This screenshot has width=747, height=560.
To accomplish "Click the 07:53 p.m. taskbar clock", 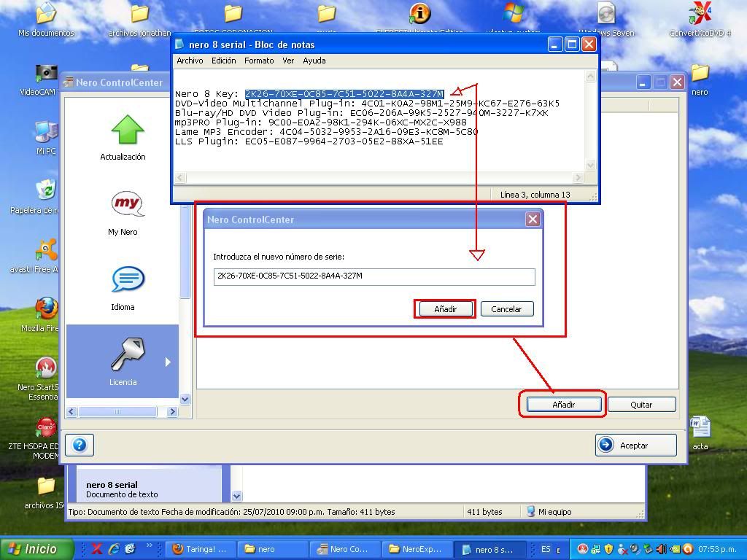I will (717, 549).
